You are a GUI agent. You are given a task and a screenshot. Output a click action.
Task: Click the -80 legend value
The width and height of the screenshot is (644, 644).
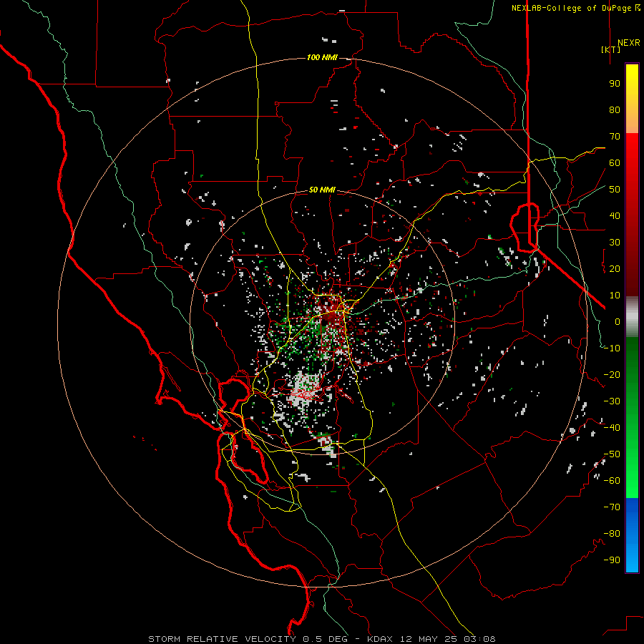click(x=612, y=534)
